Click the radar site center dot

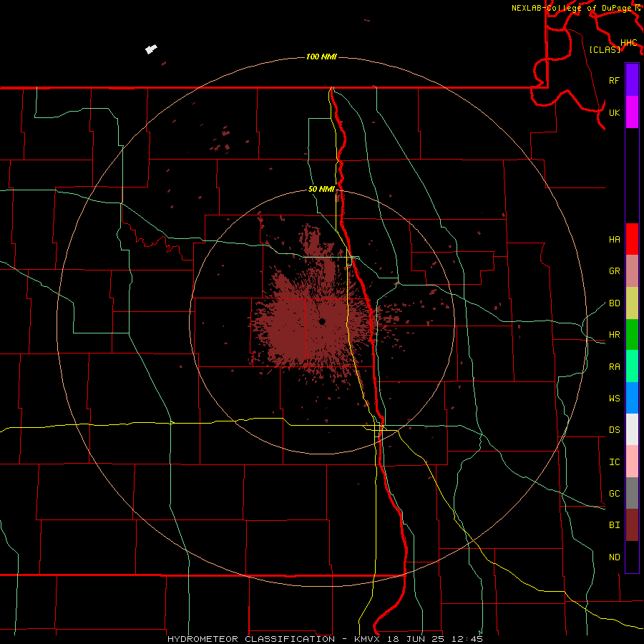click(x=322, y=321)
